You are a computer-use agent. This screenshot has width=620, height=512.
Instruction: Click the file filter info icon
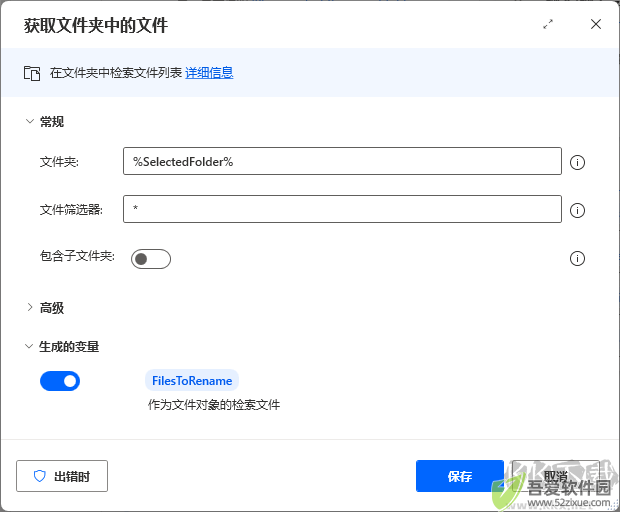pyautogui.click(x=577, y=210)
